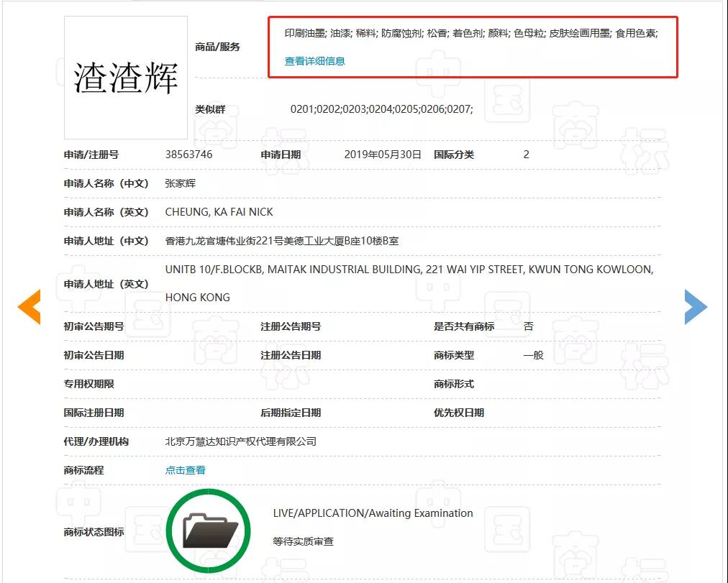Image resolution: width=728 pixels, height=583 pixels.
Task: Go to next record with blue right arrow
Action: 696,306
